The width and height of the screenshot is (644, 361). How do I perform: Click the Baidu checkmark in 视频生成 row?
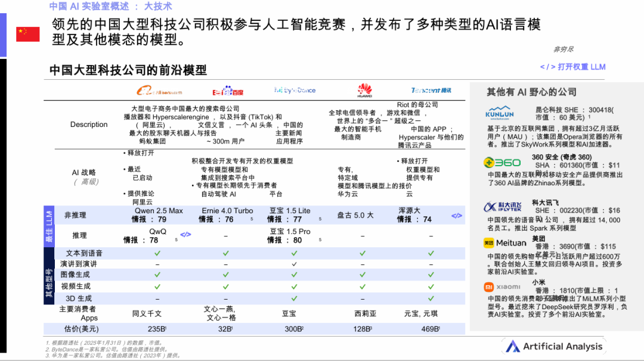(x=226, y=287)
